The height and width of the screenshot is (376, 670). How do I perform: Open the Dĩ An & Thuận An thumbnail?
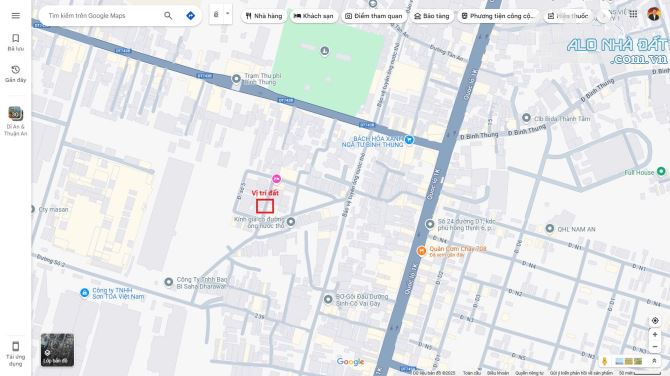[x=15, y=121]
